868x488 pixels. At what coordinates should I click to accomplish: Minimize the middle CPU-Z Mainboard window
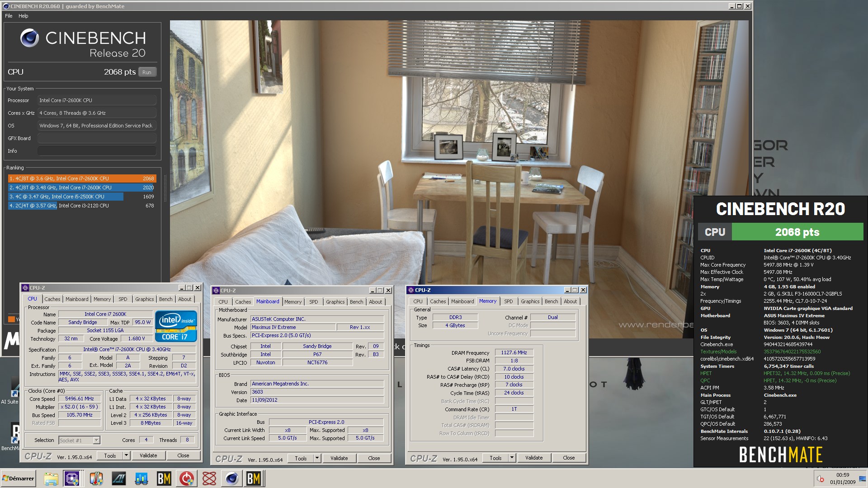[373, 291]
